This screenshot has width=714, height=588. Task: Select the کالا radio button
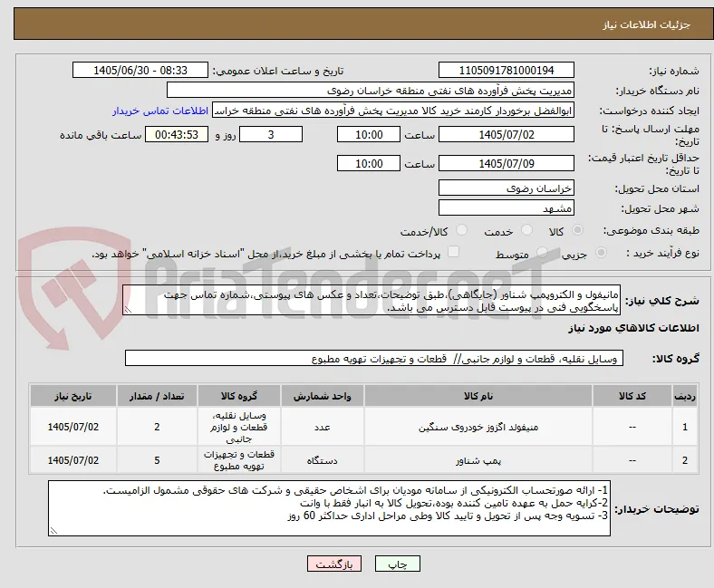pyautogui.click(x=577, y=230)
